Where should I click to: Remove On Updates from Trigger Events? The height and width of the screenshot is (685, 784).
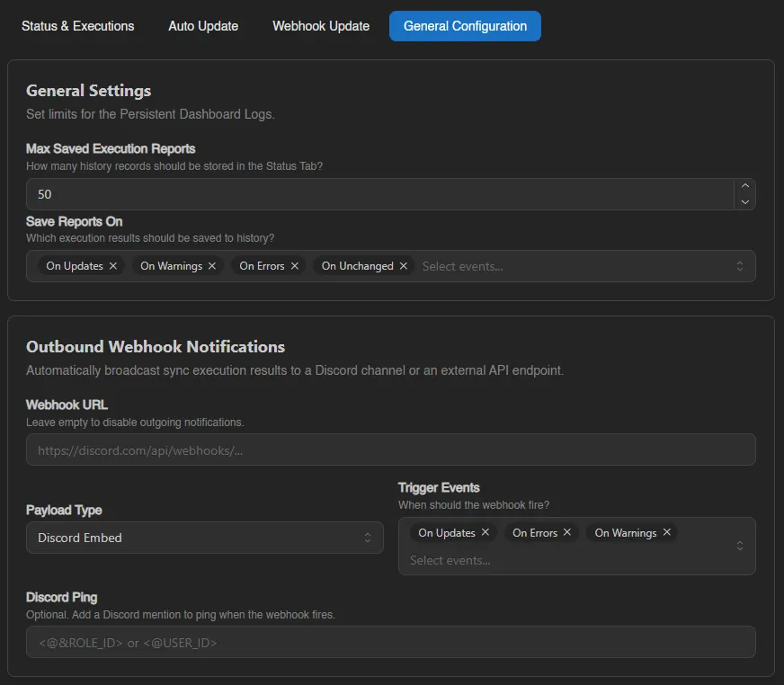tap(485, 532)
